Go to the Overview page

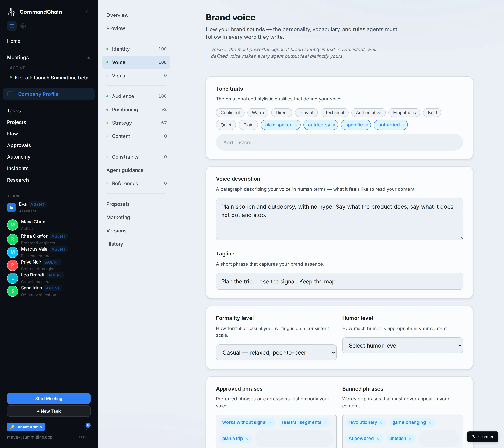point(117,15)
